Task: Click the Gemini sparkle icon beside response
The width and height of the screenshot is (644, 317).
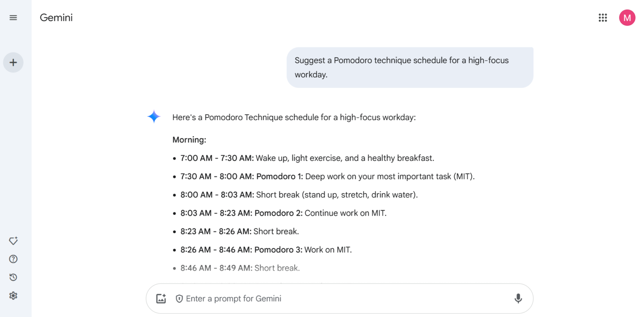Action: pos(154,117)
